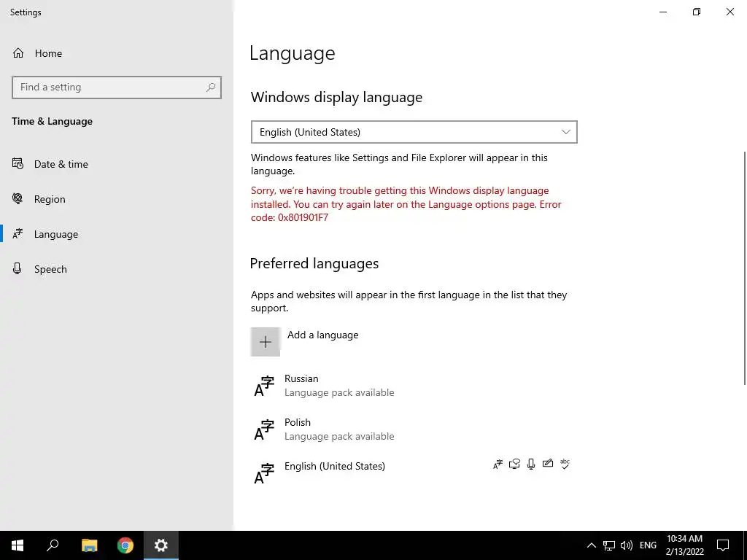Screen dimensions: 747x560
Task: Click the Find a setting search box
Action: (x=117, y=87)
